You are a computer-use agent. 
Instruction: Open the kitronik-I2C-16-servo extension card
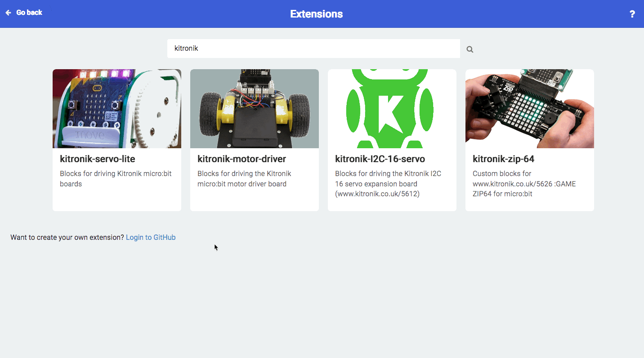click(x=392, y=139)
